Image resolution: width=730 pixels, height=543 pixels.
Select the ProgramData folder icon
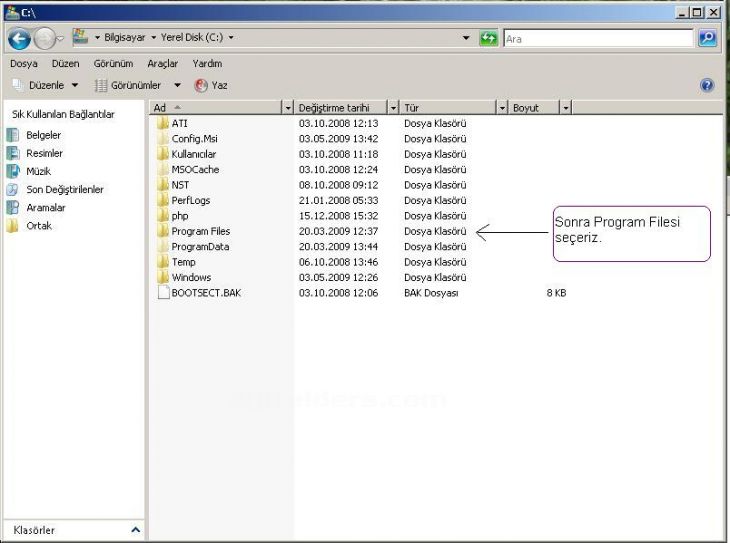[162, 246]
